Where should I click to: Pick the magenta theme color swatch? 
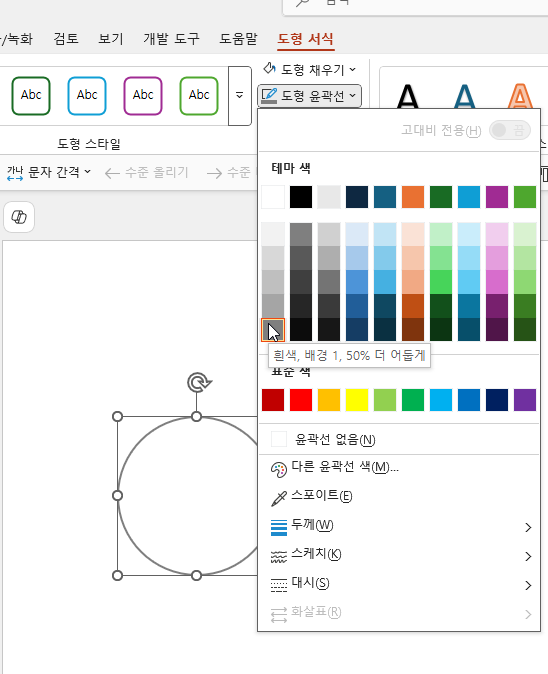click(497, 197)
